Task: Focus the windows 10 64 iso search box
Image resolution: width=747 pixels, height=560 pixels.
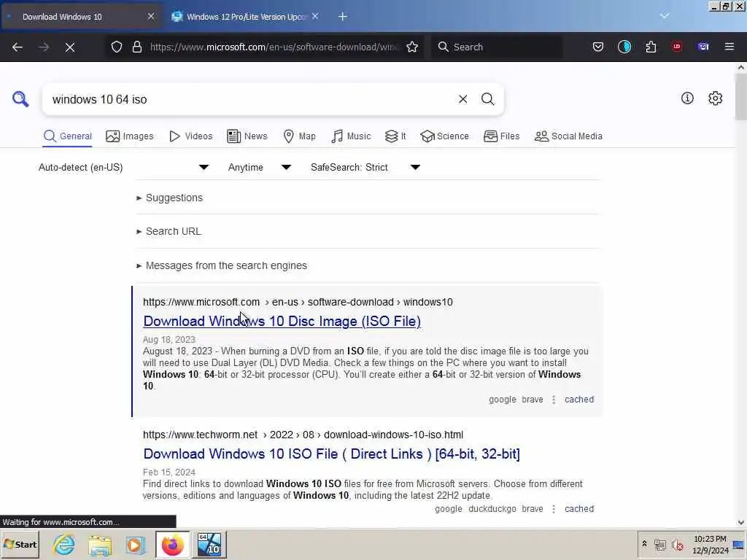Action: click(250, 99)
